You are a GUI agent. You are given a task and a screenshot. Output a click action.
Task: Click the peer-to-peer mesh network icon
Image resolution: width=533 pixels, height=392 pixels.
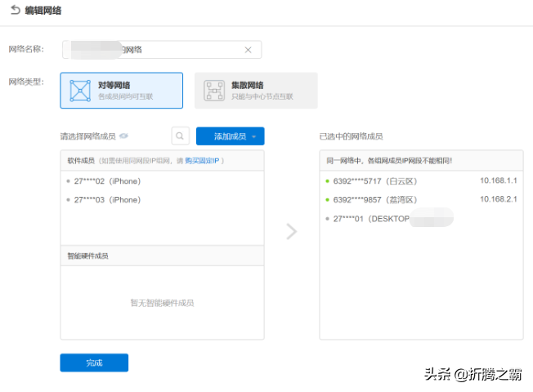80,91
